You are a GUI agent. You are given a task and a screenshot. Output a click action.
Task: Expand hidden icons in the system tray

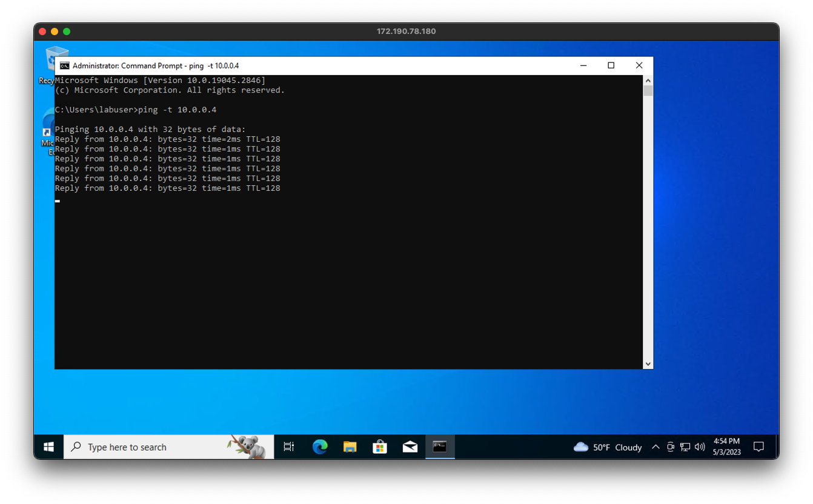(655, 446)
